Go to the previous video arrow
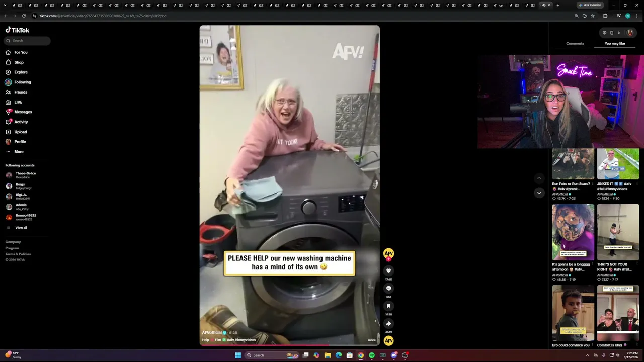The width and height of the screenshot is (644, 362). tap(539, 178)
